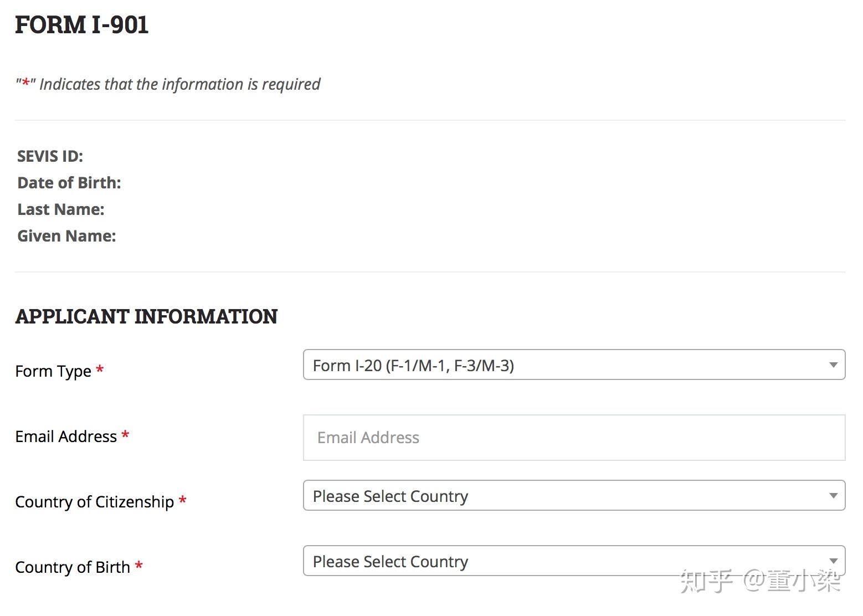Click the Email Address field label
This screenshot has width=863, height=616.
point(66,437)
